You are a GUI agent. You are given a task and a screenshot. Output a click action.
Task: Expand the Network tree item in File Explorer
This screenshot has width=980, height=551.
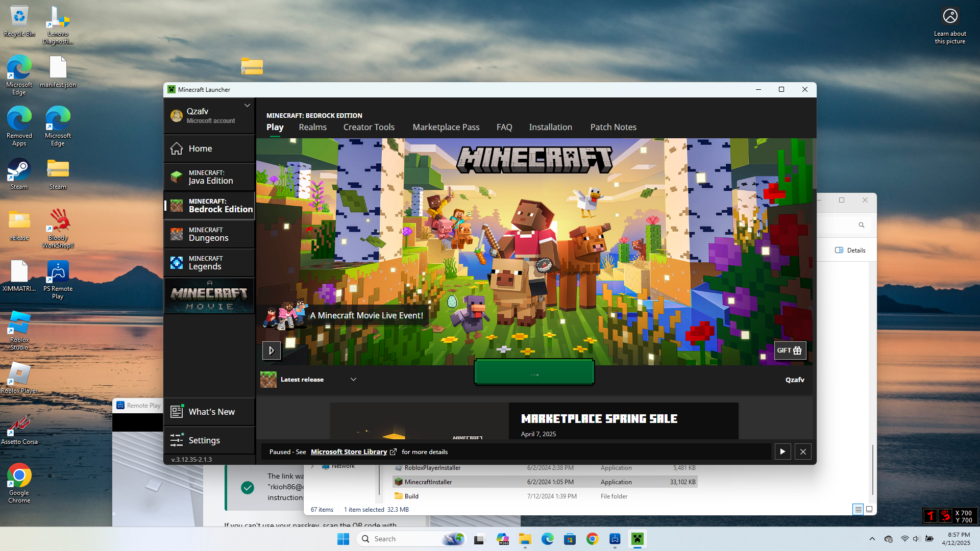312,466
